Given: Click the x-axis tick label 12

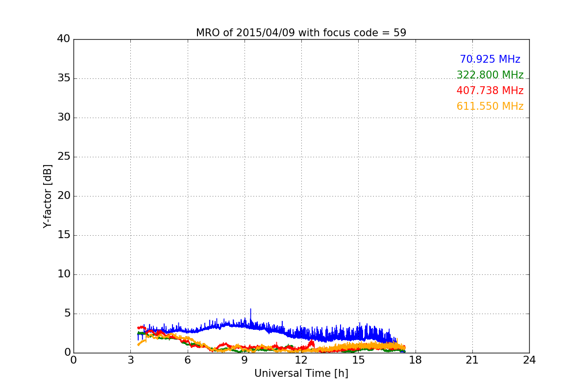Looking at the screenshot, I should click(x=301, y=360).
